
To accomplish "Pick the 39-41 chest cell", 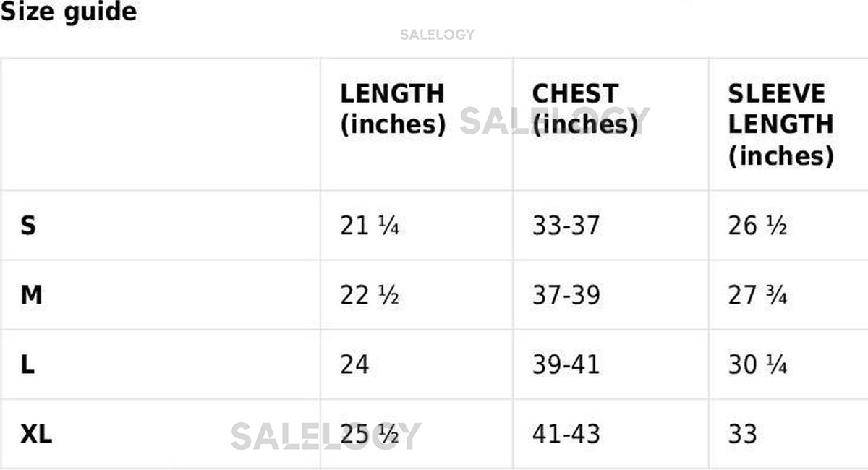I will (x=566, y=364).
